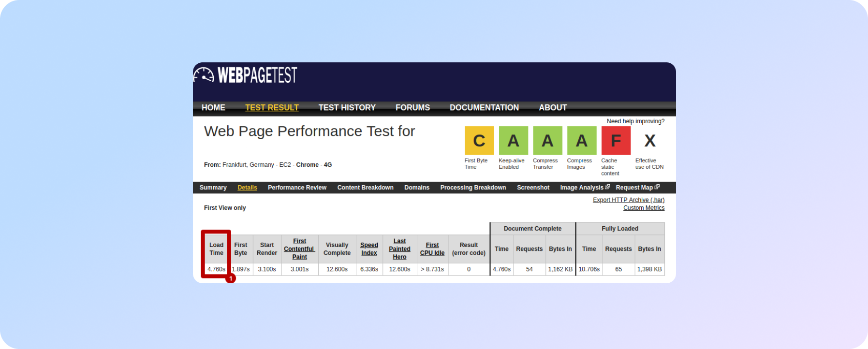
Task: Select the Details tab
Action: pyautogui.click(x=247, y=188)
